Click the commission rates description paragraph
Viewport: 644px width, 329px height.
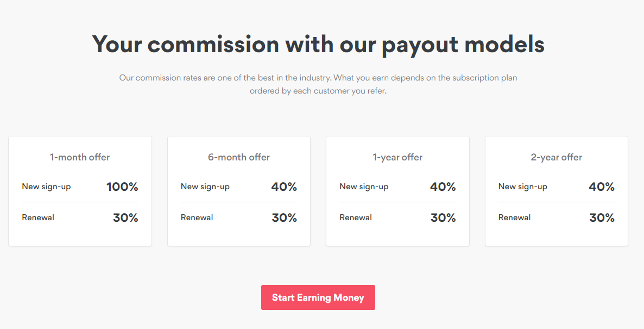[x=318, y=84]
